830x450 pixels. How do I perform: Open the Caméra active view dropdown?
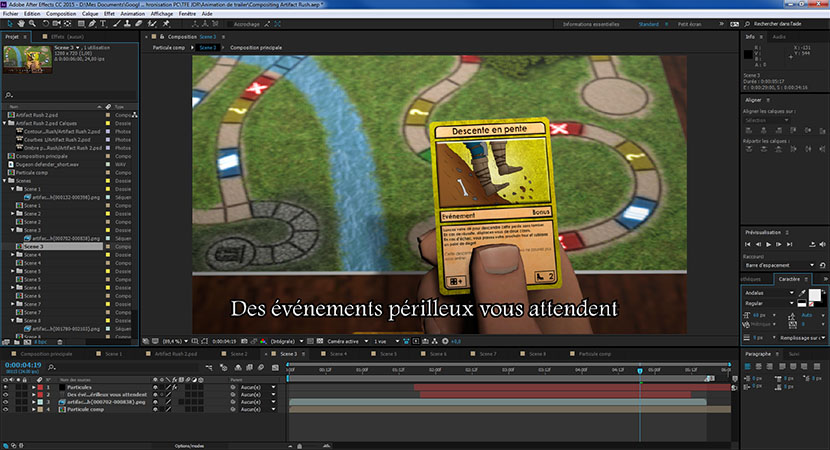[x=347, y=341]
